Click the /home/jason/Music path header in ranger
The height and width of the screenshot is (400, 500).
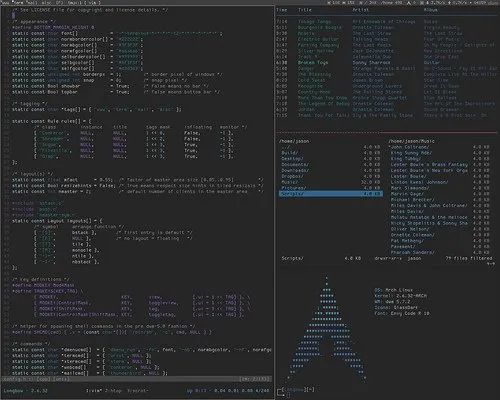click(412, 141)
